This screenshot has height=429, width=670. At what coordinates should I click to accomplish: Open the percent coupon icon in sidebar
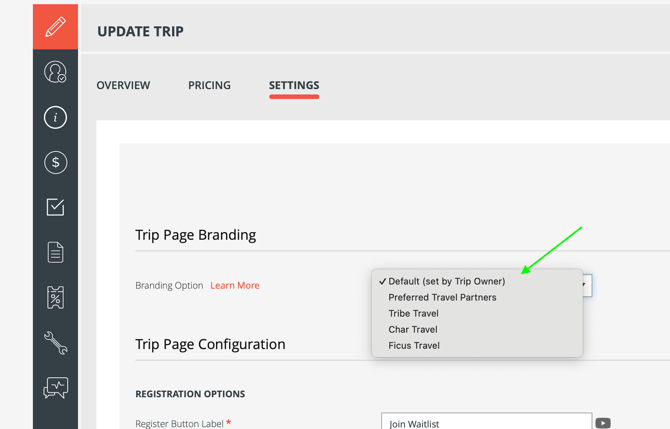click(x=55, y=297)
